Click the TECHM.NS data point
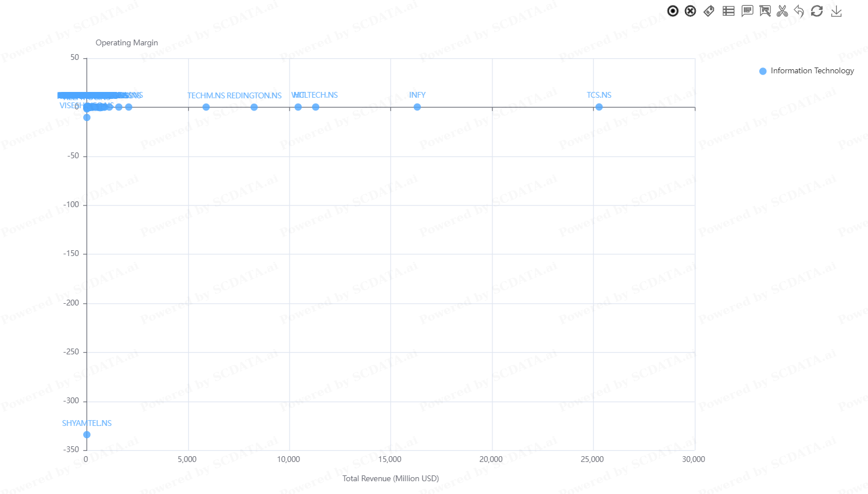Screen dimensions: 868x494 click(206, 107)
